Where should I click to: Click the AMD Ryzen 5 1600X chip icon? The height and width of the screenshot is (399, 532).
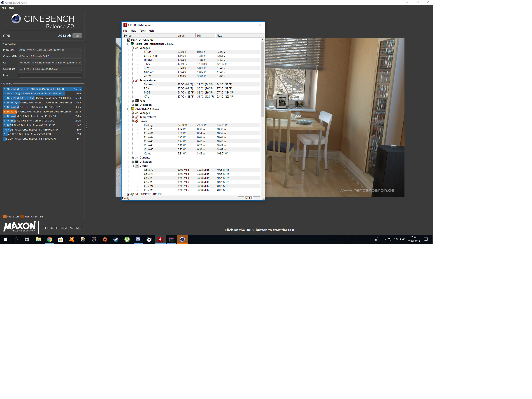[132, 109]
